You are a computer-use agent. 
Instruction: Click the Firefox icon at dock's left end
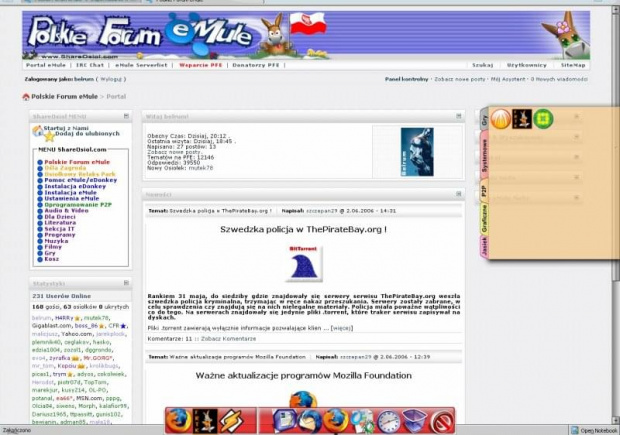179,418
